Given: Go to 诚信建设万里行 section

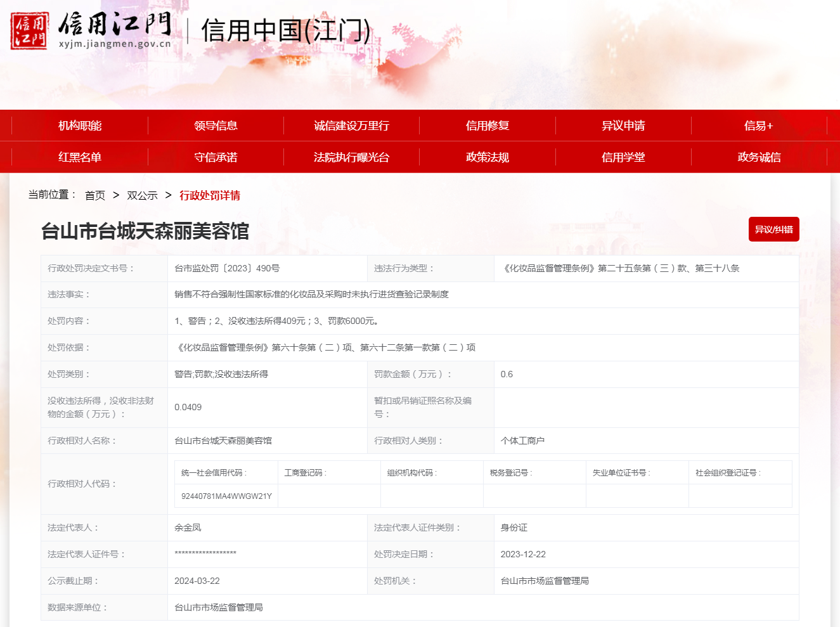Looking at the screenshot, I should point(351,126).
